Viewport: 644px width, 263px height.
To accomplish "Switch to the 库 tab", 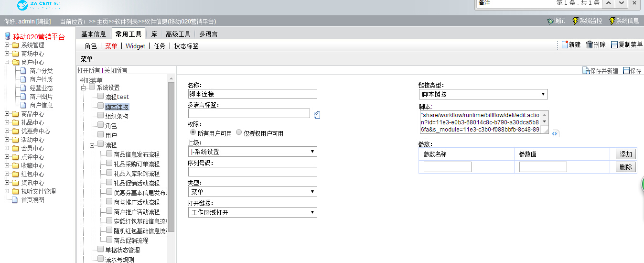I will (154, 34).
